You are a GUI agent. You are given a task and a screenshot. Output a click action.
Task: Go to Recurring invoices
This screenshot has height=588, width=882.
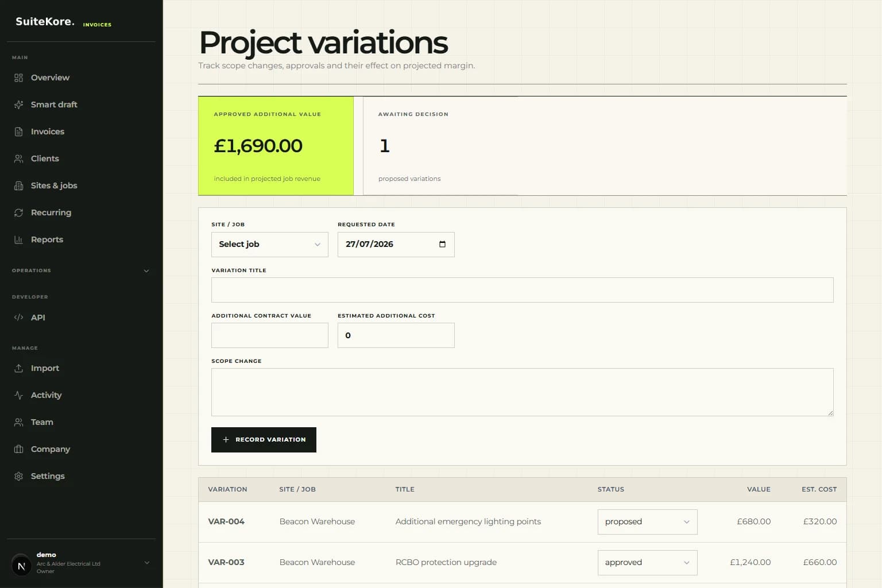[x=81, y=212]
